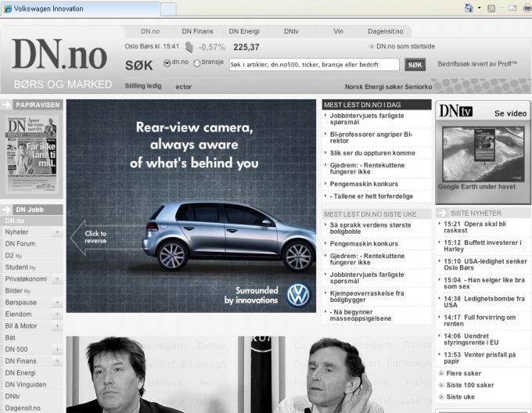Open 14:38 Ledighetsbombe fra USA news
The image size is (532, 413).
pos(484,302)
